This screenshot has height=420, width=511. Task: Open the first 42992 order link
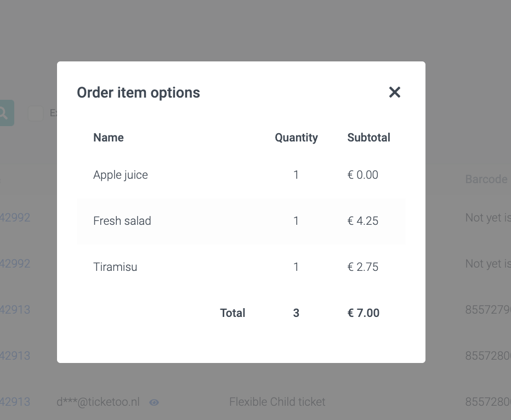click(15, 218)
